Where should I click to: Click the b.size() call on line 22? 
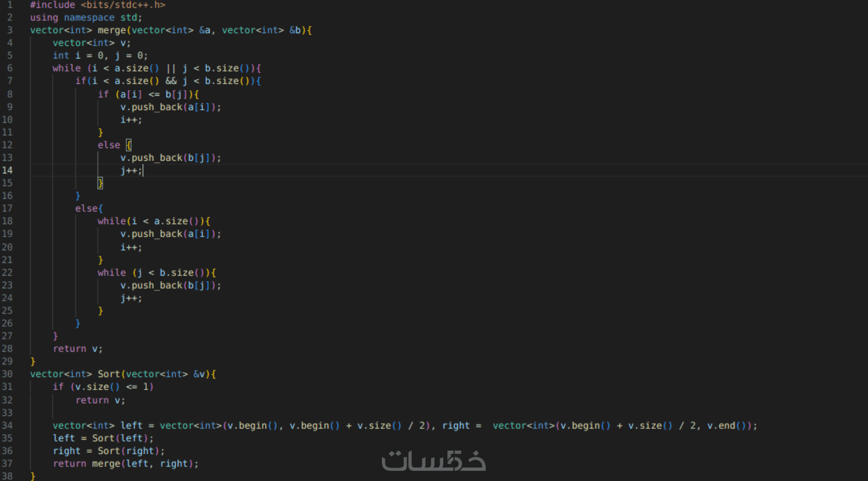pos(181,273)
